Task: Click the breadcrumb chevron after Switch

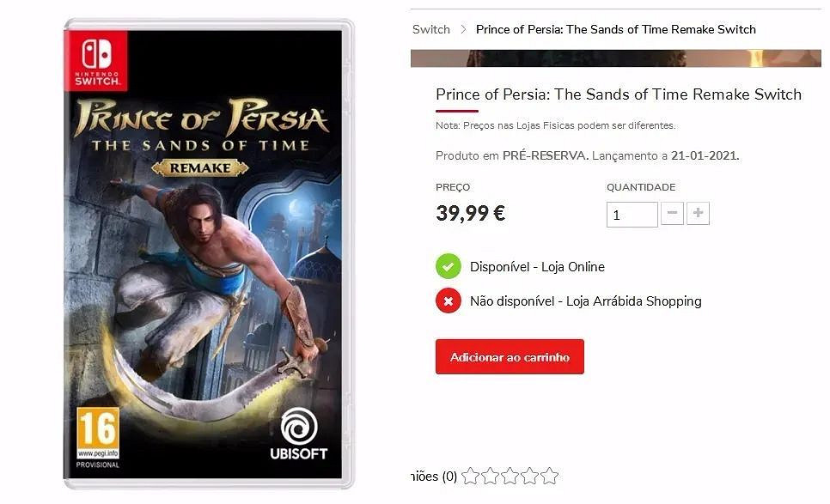Action: pyautogui.click(x=464, y=29)
